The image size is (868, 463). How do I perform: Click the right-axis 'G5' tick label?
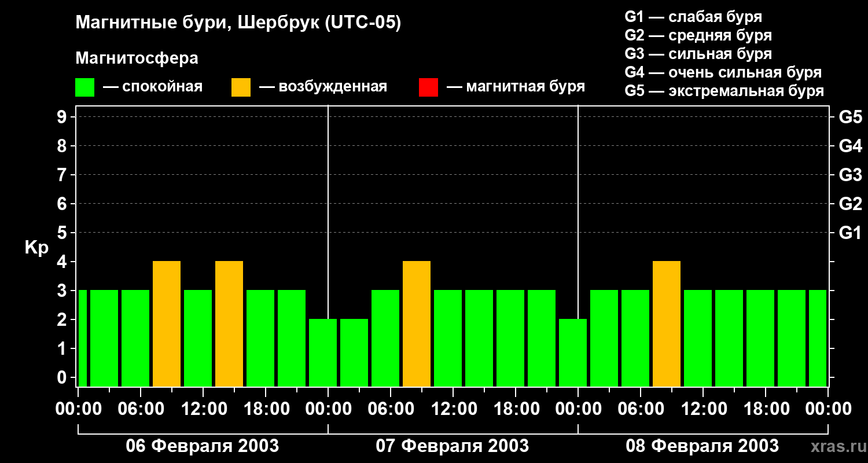coord(850,117)
